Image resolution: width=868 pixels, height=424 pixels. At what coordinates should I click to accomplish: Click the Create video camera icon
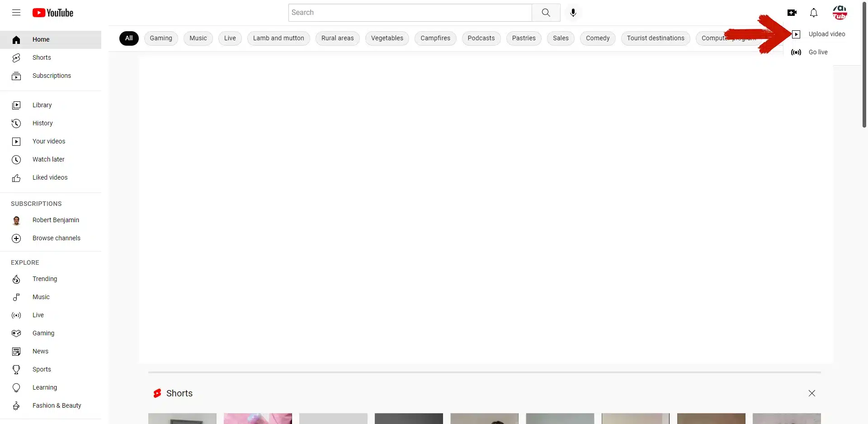point(792,13)
